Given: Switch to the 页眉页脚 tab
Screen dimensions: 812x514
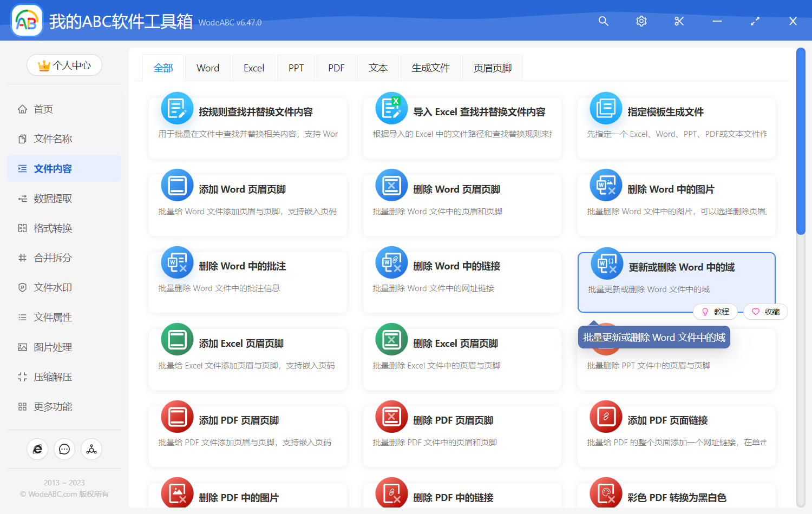Looking at the screenshot, I should pos(492,67).
